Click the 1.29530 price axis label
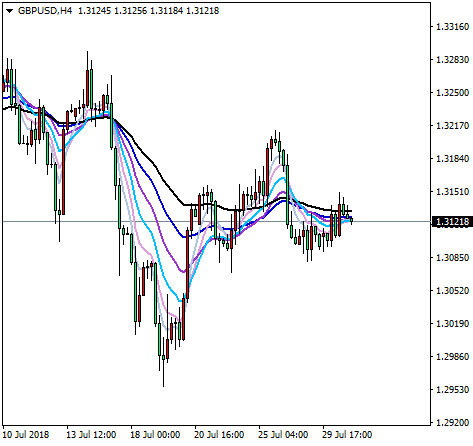Screen dimensions: 473x446 click(452, 390)
